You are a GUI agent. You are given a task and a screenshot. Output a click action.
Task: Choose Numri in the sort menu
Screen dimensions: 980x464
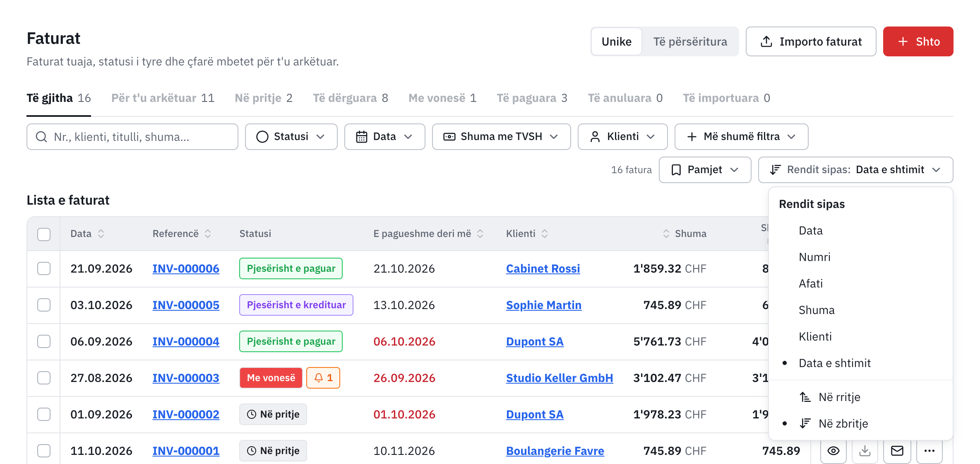click(861, 257)
